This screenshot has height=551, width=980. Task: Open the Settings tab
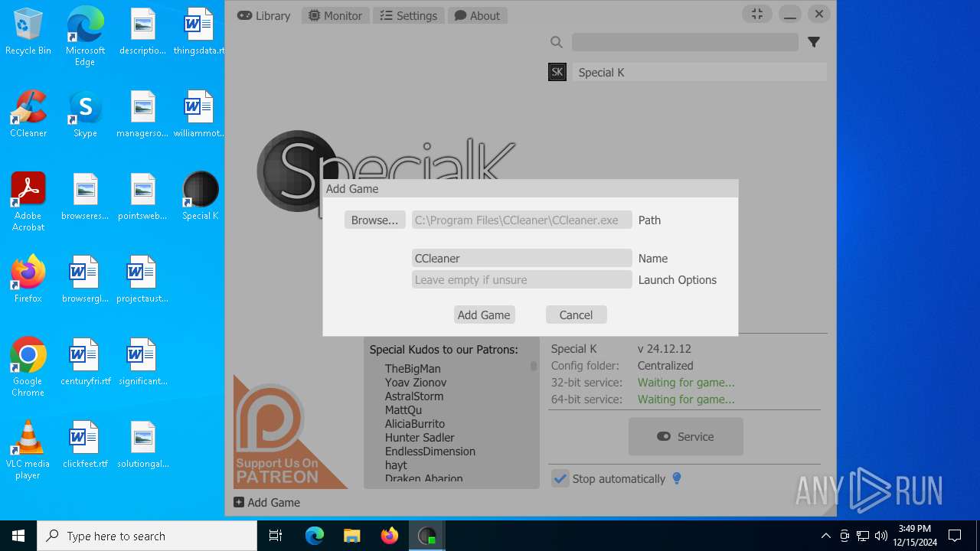point(409,15)
